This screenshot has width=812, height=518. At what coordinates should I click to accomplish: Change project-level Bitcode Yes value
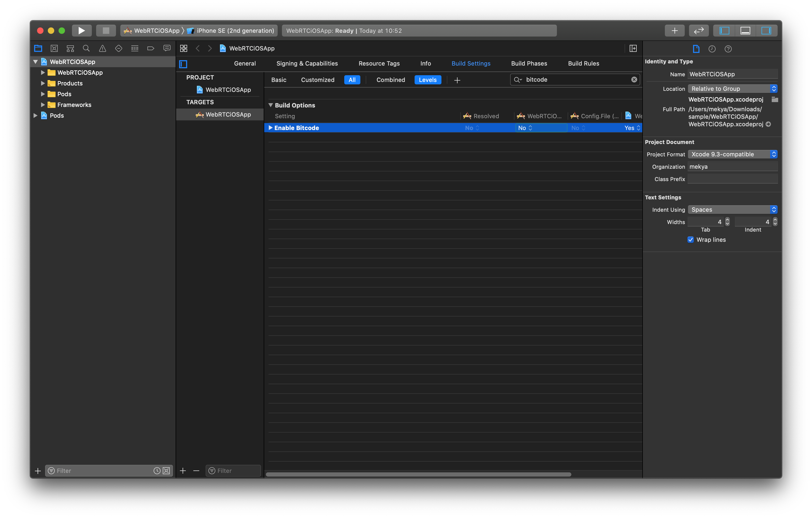[x=632, y=128]
